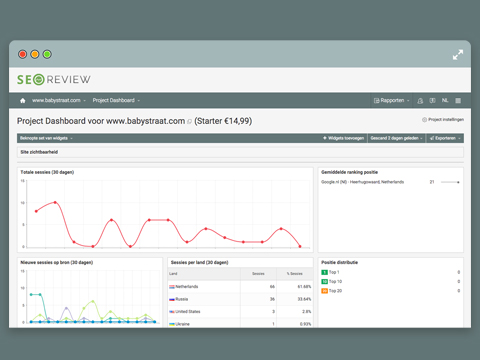Click the green Top 1 badge
Viewport: 480px width, 360px height.
324,272
